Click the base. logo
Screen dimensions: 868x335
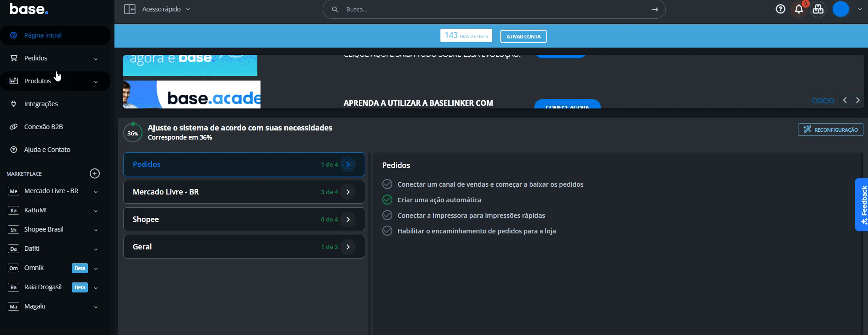click(29, 9)
